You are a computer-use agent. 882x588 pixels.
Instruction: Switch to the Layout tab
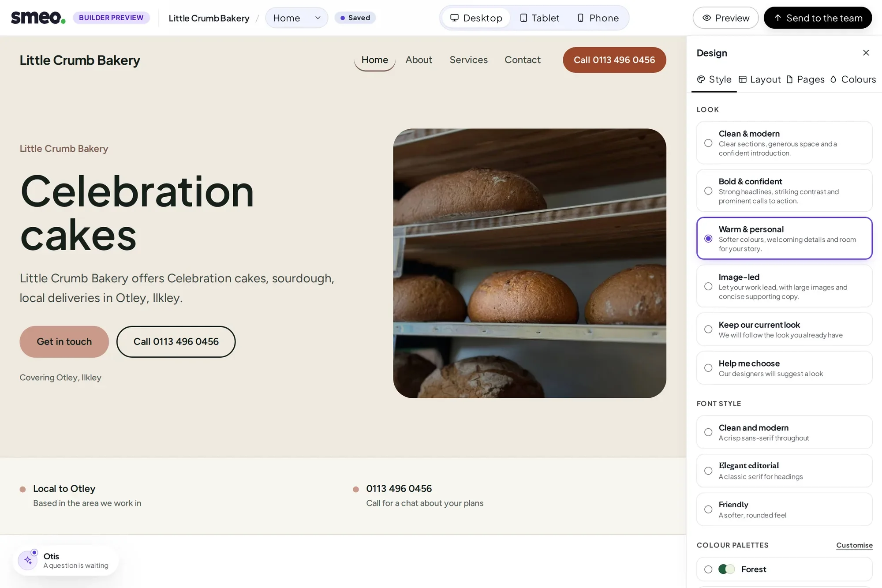coord(759,79)
